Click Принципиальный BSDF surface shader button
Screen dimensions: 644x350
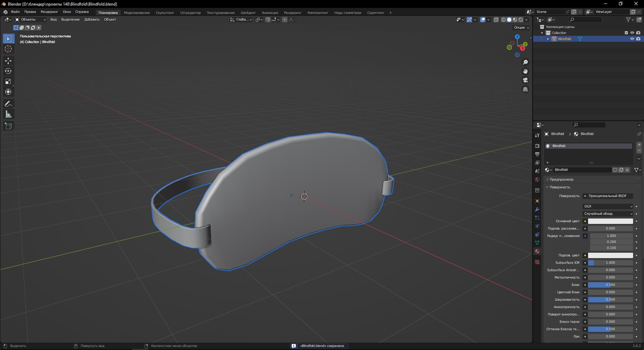608,196
